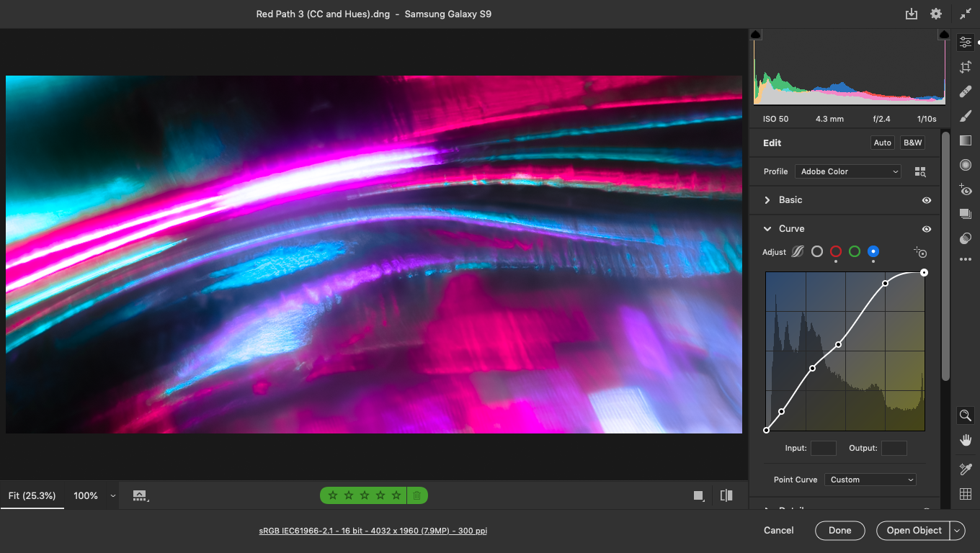Click the bottom-left endpoint of the curve
980x553 pixels.
[x=766, y=431]
